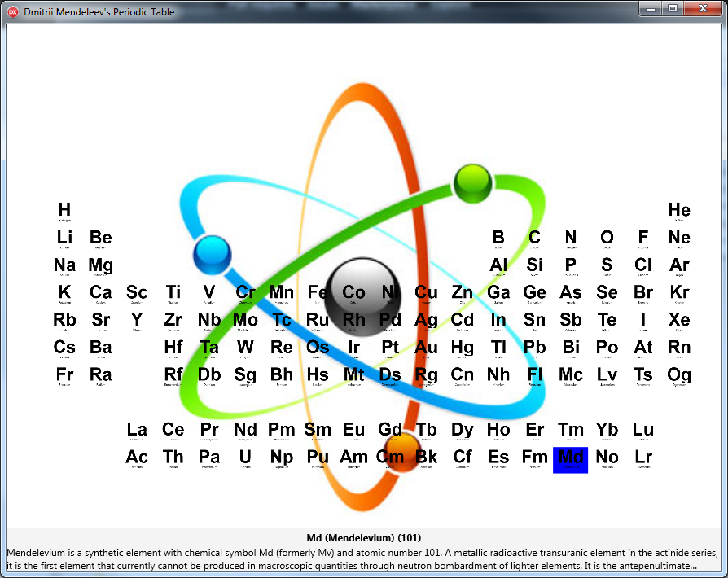This screenshot has width=728, height=578.
Task: Select the Xe element
Action: (679, 321)
